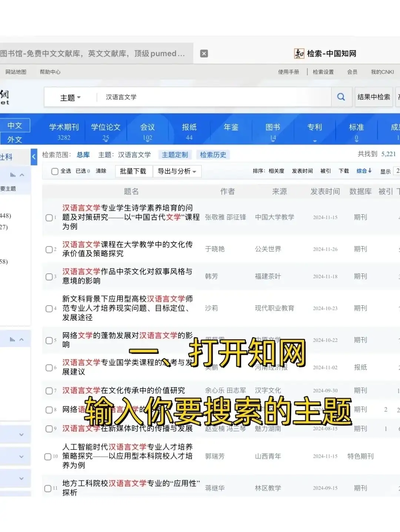Click the magnifier search icon
This screenshot has height=532, width=400.
(340, 97)
